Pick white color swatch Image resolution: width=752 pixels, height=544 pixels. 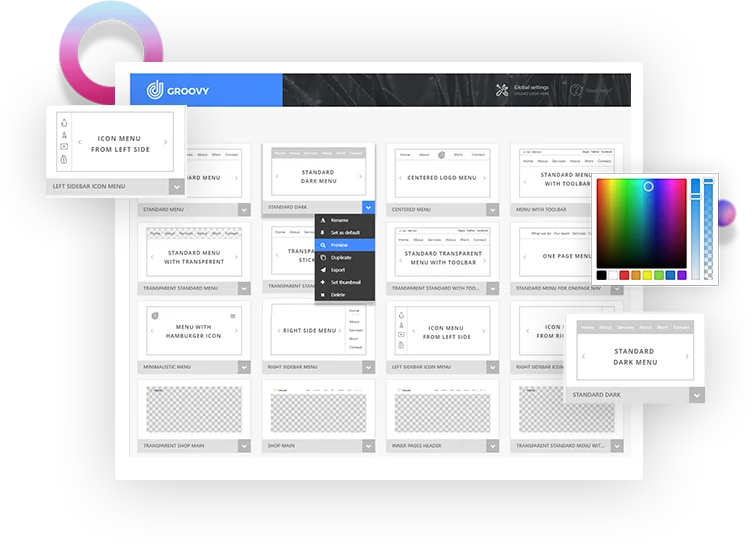613,275
